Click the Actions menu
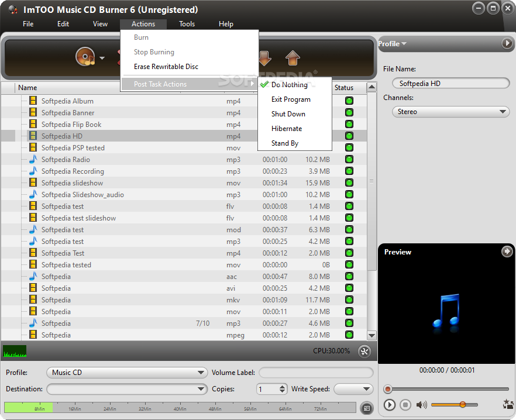The height and width of the screenshot is (420, 516). pyautogui.click(x=143, y=24)
